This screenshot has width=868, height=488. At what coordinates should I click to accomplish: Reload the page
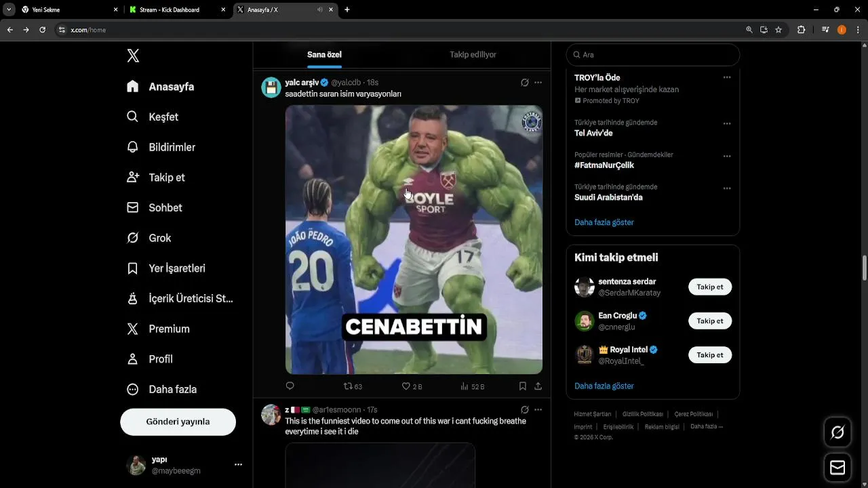pyautogui.click(x=42, y=30)
